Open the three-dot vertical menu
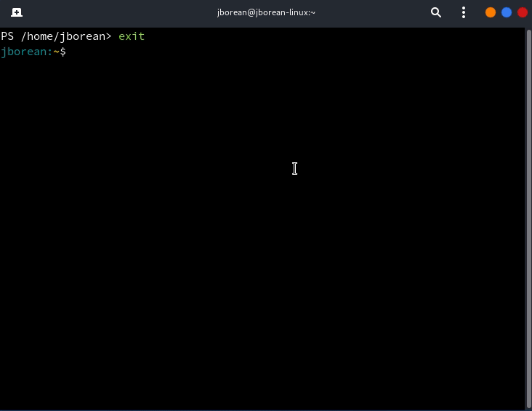The image size is (532, 411). coord(464,12)
